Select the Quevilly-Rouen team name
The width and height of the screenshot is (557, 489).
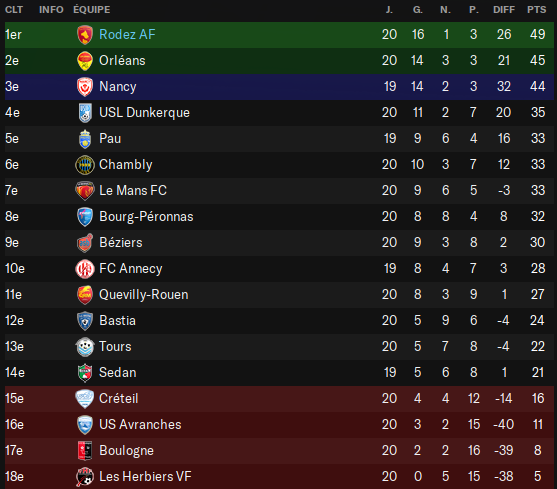tap(144, 295)
